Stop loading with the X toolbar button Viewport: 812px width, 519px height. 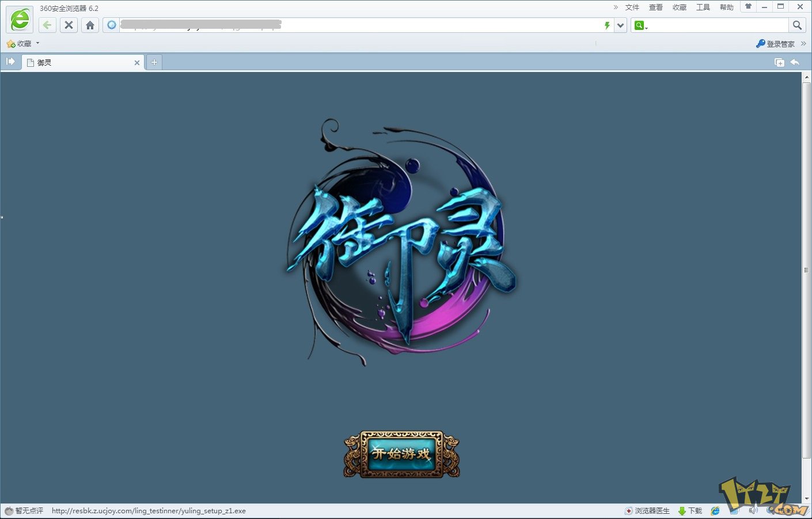click(69, 25)
